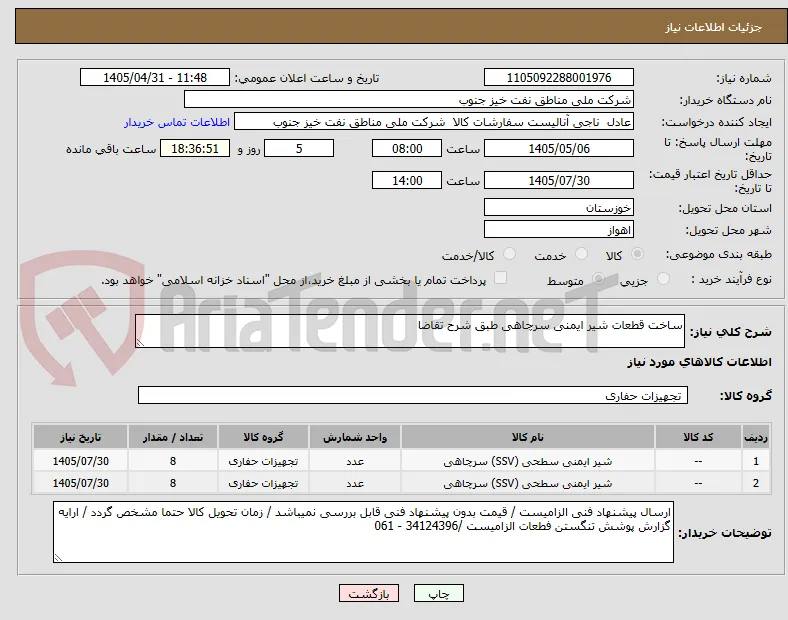Select the کالا/خدمت radio button
The image size is (788, 620).
(x=510, y=254)
